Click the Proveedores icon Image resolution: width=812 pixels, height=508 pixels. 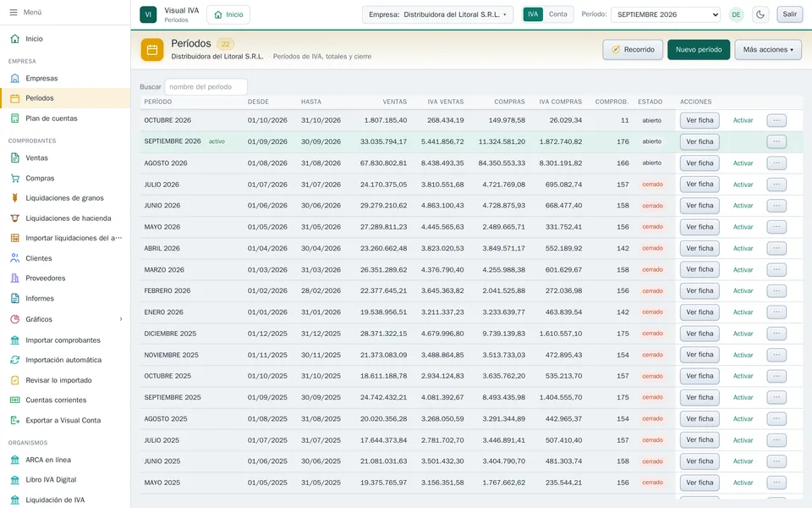coord(15,279)
